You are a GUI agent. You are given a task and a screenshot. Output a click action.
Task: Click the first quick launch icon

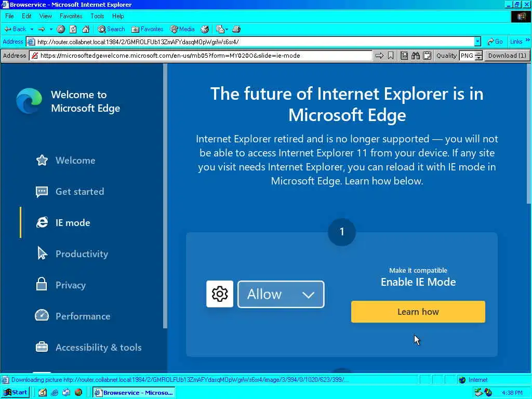(x=43, y=393)
